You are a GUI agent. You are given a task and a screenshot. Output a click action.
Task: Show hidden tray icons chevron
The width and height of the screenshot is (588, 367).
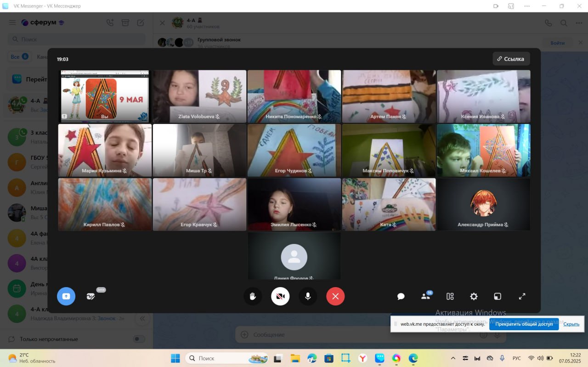453,358
